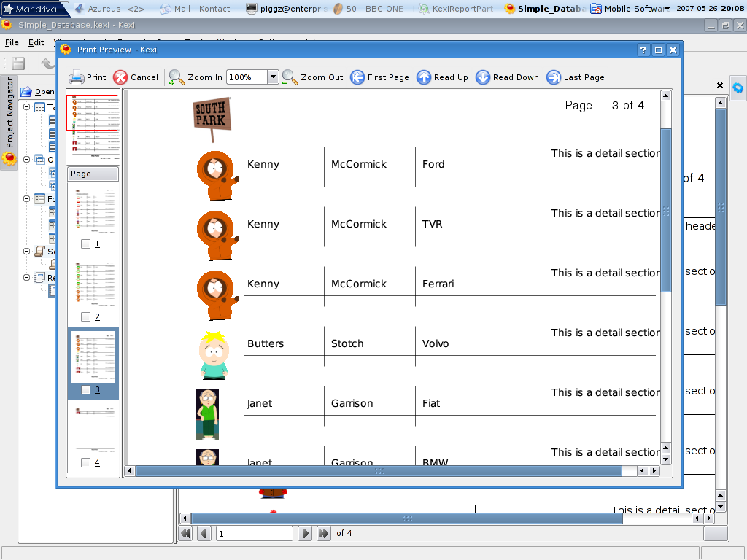Click the blue gear icon at right edge

click(x=738, y=88)
